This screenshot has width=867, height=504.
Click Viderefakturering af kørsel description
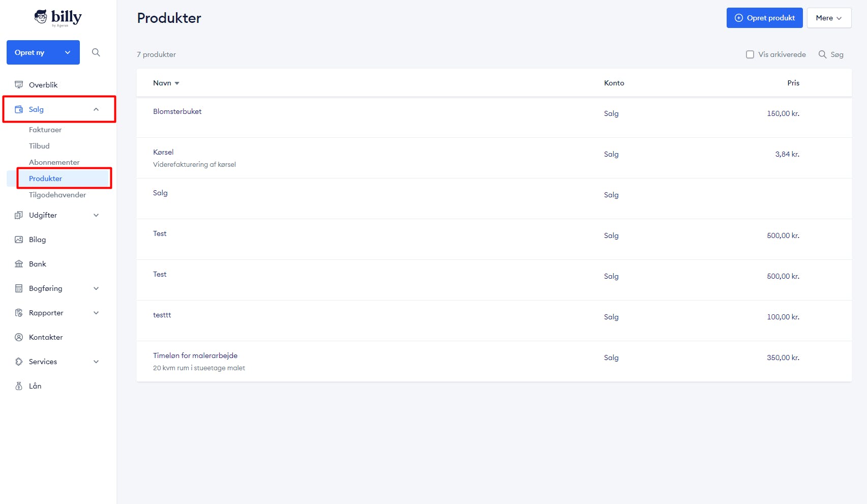point(194,164)
